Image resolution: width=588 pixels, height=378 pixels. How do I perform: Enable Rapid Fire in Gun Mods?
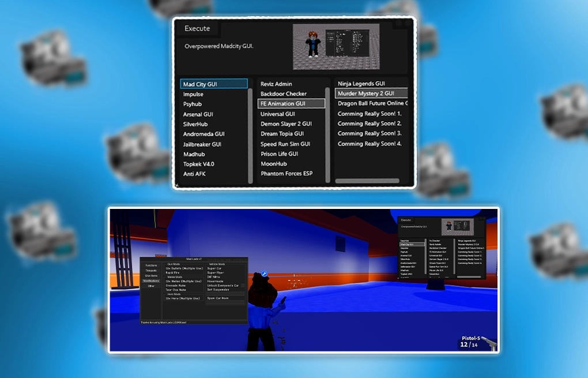coord(172,272)
